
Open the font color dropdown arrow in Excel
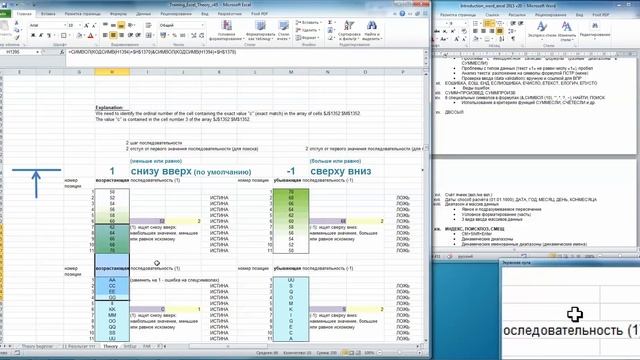click(x=96, y=35)
